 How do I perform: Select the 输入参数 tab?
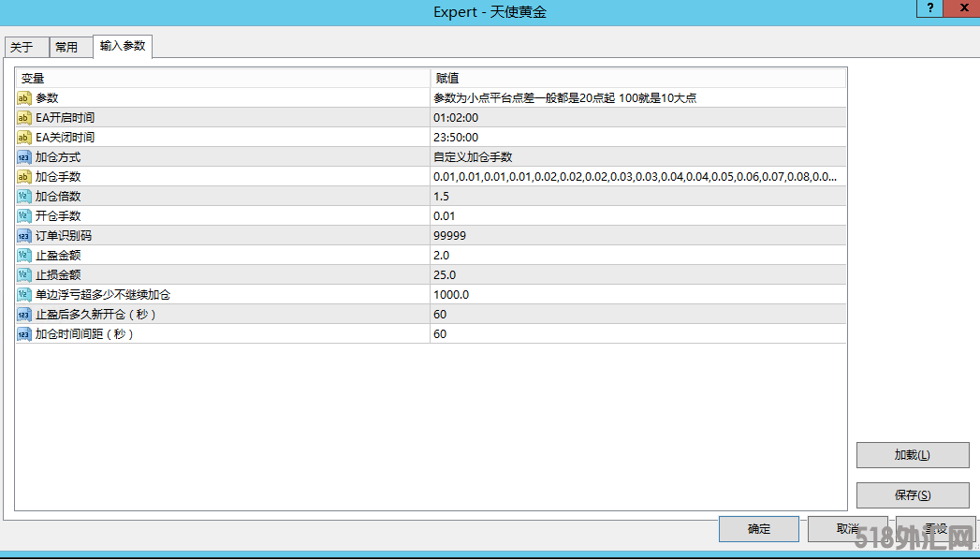pyautogui.click(x=123, y=46)
